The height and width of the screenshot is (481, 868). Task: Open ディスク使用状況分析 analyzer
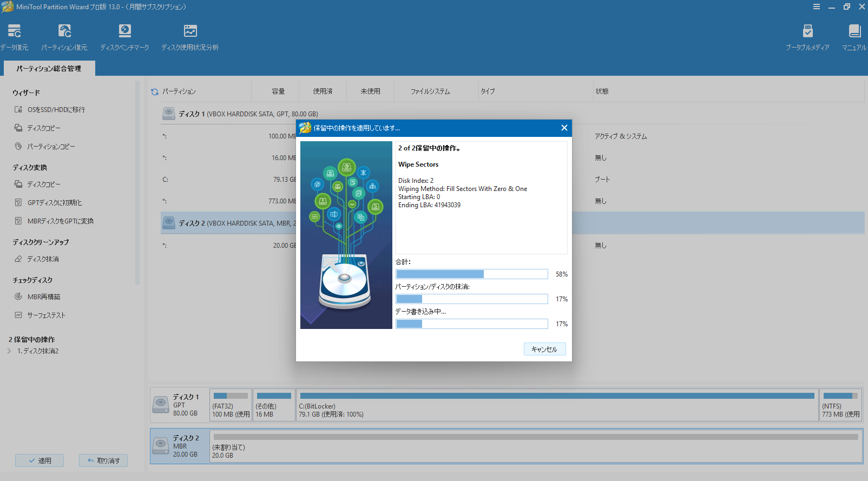click(x=190, y=37)
